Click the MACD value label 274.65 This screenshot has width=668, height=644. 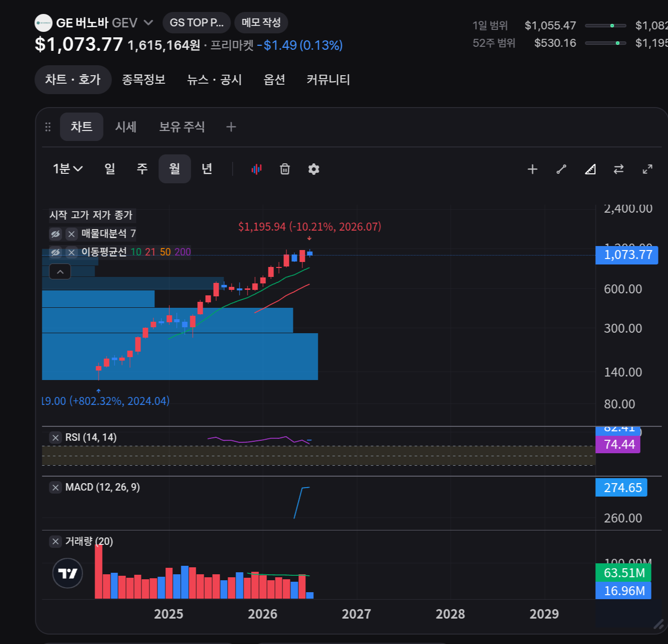[x=622, y=488]
